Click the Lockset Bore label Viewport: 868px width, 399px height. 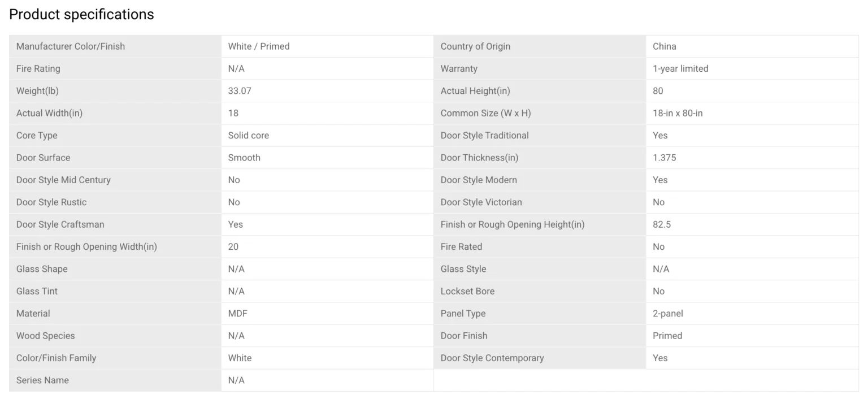(467, 292)
